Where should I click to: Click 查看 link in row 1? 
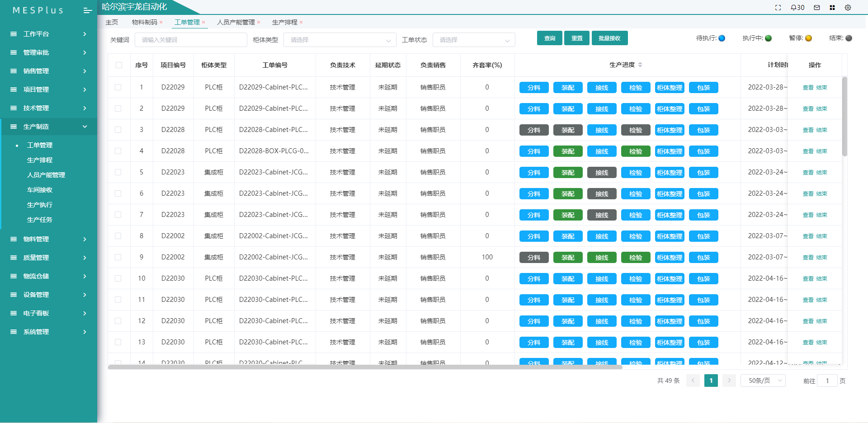coord(808,88)
